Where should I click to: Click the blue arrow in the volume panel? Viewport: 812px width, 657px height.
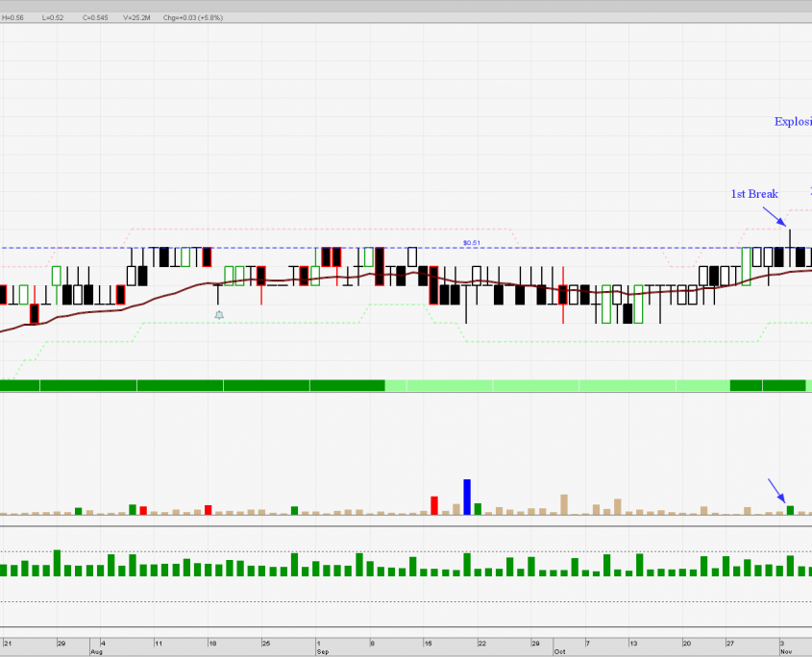click(x=776, y=490)
